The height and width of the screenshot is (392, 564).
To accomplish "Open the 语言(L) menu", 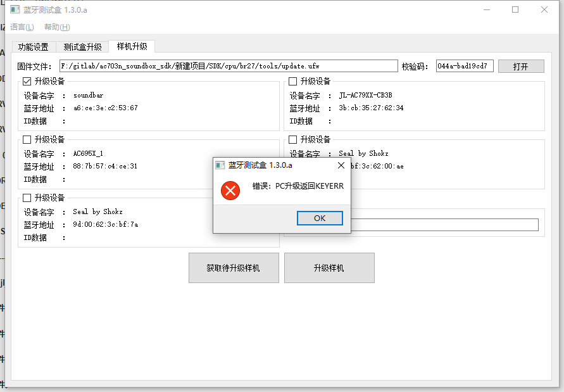I will [22, 27].
